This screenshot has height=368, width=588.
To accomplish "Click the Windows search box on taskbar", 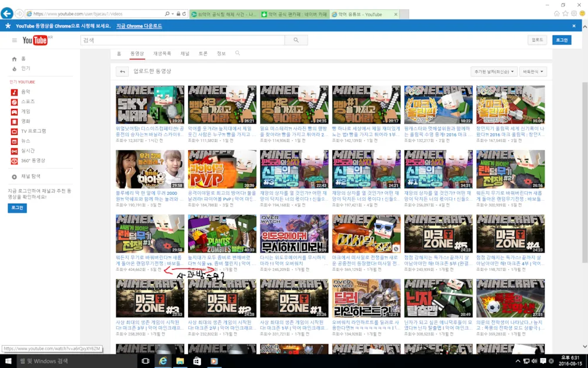I will [77, 361].
